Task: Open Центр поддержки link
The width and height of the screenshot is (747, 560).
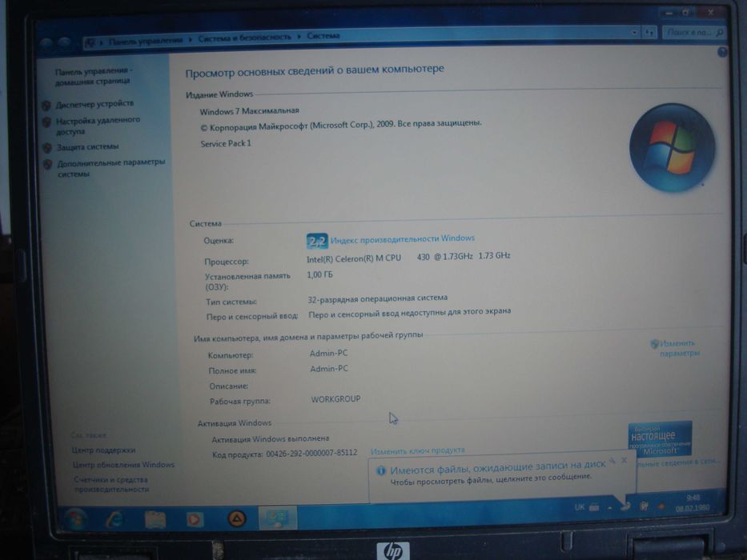Action: pos(103,450)
